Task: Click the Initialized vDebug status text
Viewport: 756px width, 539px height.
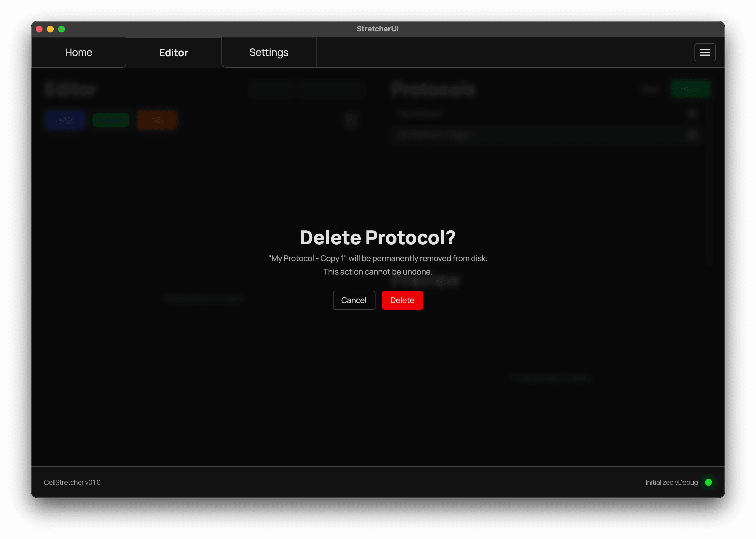Action: [671, 482]
